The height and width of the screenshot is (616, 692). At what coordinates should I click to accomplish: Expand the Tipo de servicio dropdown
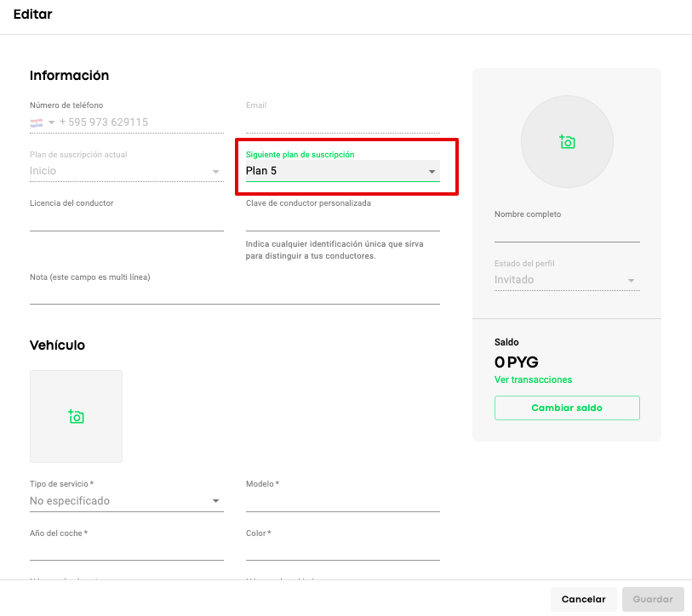click(126, 501)
